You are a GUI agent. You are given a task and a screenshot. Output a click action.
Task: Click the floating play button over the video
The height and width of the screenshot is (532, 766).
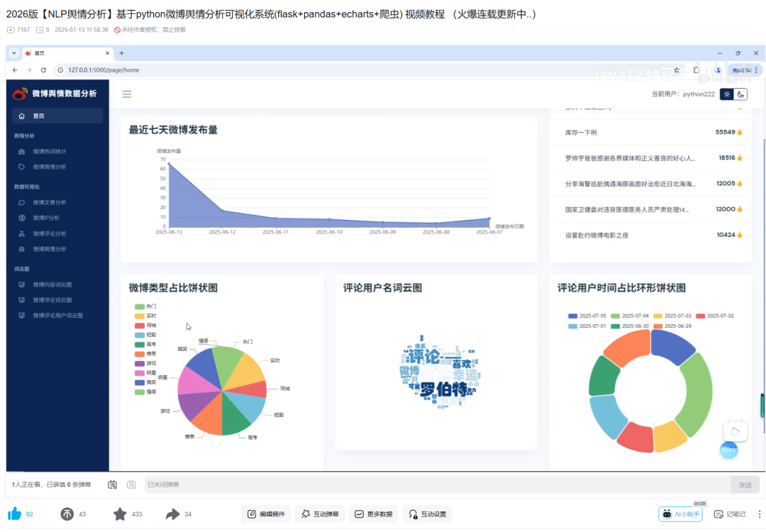pos(736,431)
